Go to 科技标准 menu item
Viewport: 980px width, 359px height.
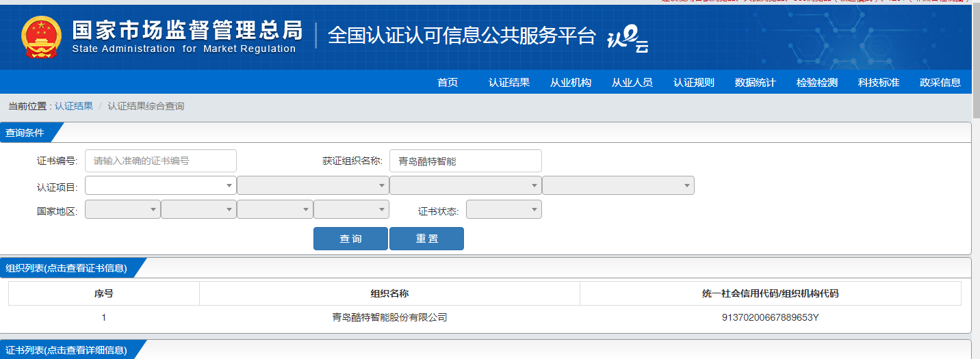[879, 82]
